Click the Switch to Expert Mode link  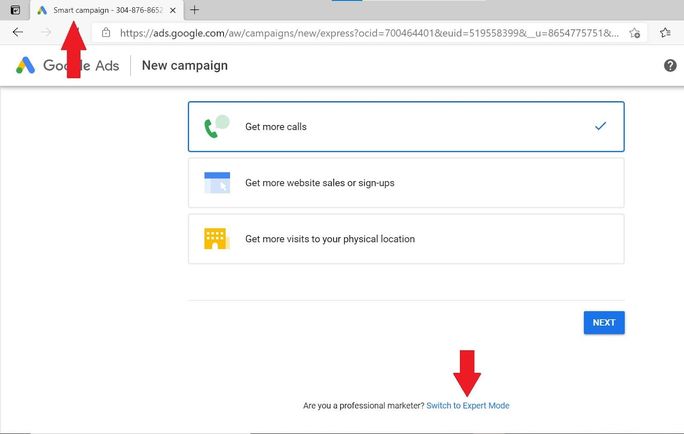(467, 406)
